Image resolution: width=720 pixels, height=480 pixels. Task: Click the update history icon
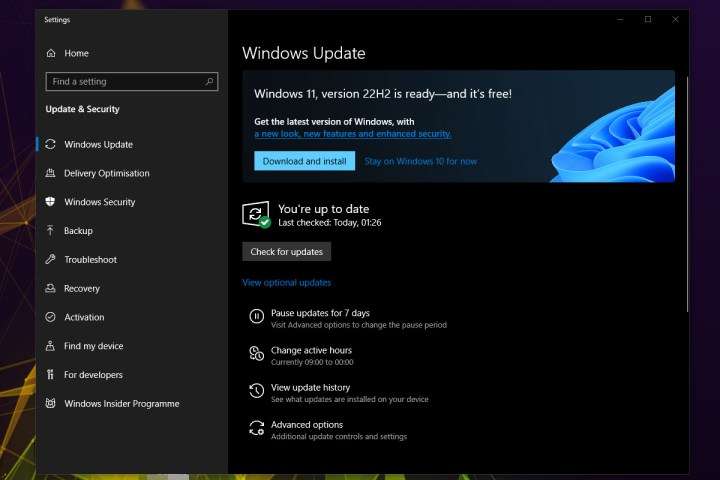click(x=257, y=390)
